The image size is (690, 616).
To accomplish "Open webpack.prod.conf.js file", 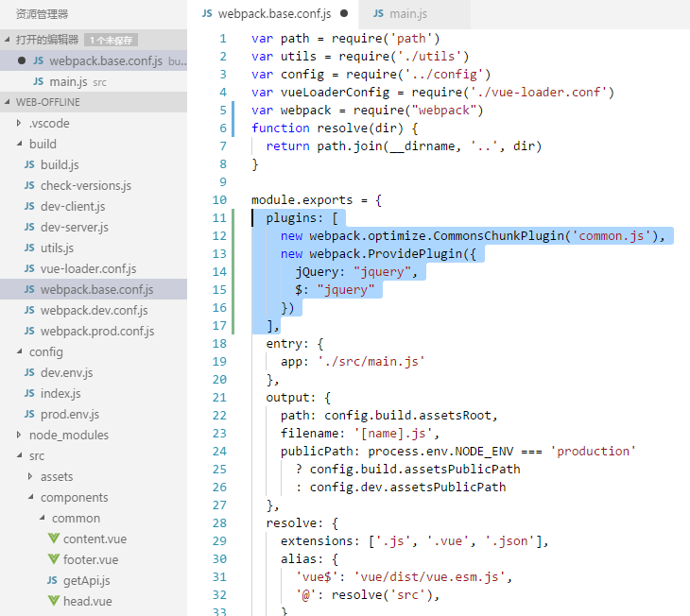I will click(x=94, y=331).
